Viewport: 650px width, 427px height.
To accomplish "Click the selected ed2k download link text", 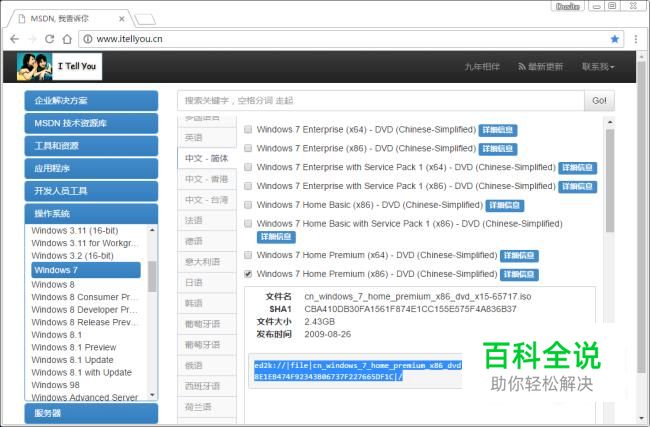I will click(357, 371).
